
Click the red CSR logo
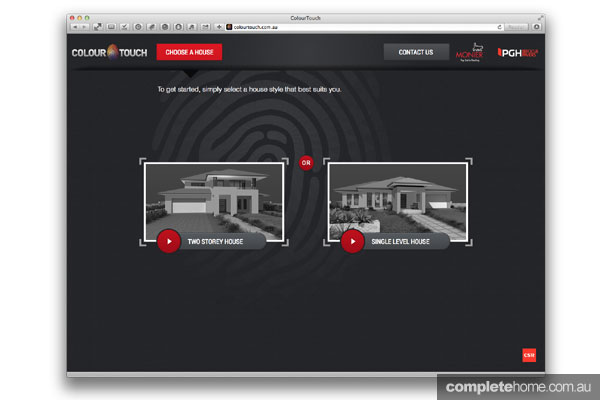(x=529, y=355)
